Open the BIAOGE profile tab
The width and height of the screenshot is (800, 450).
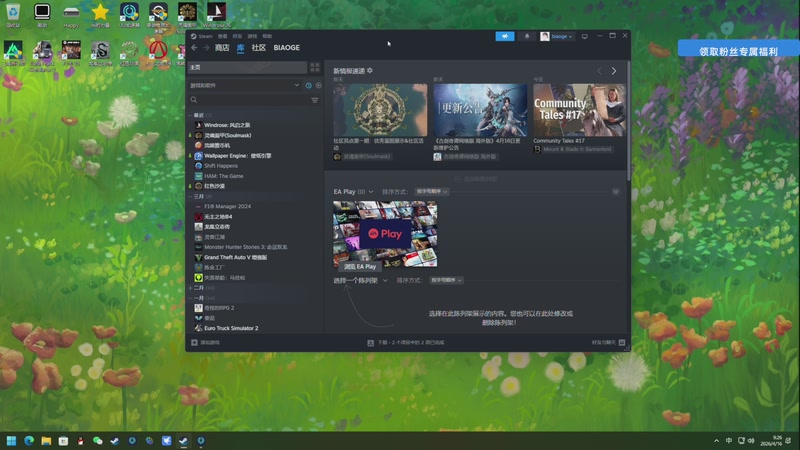click(x=287, y=47)
